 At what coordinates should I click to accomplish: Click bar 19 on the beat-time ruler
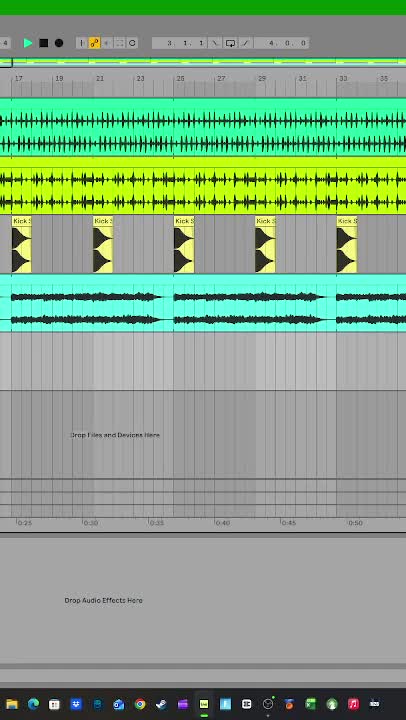tap(59, 79)
